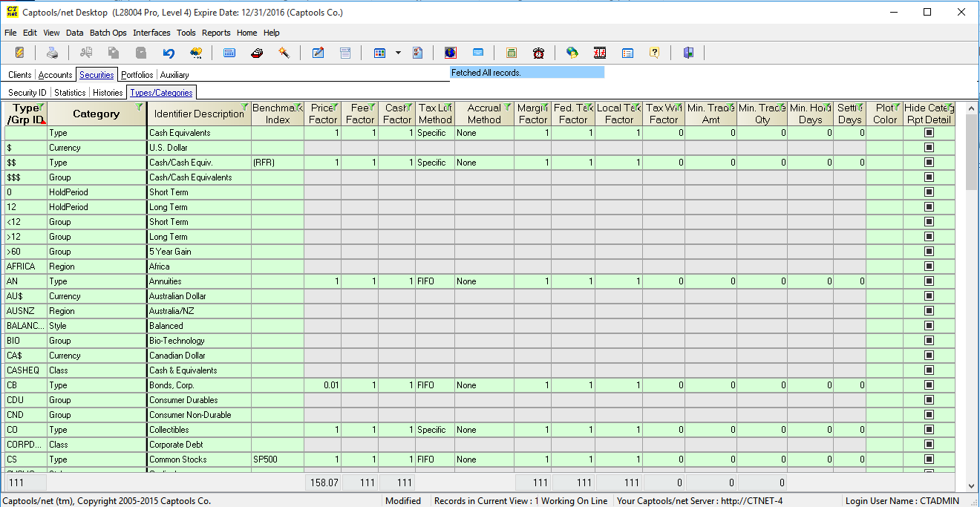Click the alarm clock scheduler icon
This screenshot has height=507, width=980.
point(538,52)
